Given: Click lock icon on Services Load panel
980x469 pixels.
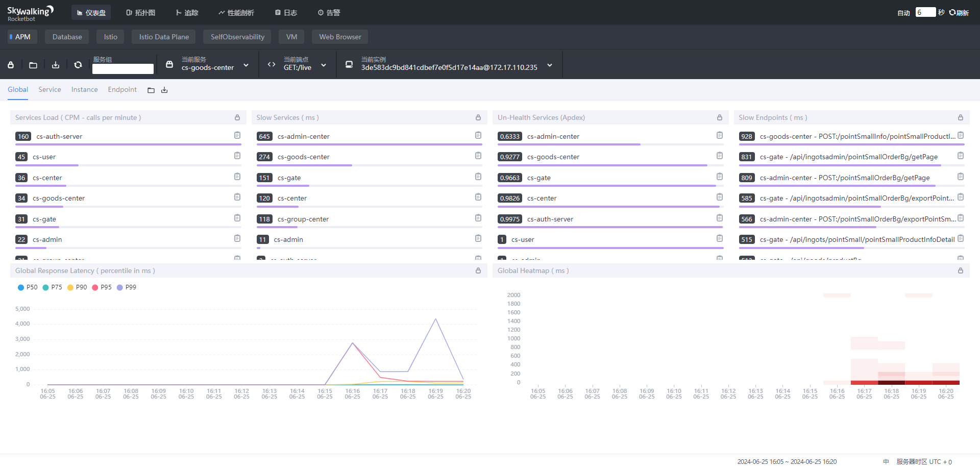Looking at the screenshot, I should pyautogui.click(x=237, y=117).
